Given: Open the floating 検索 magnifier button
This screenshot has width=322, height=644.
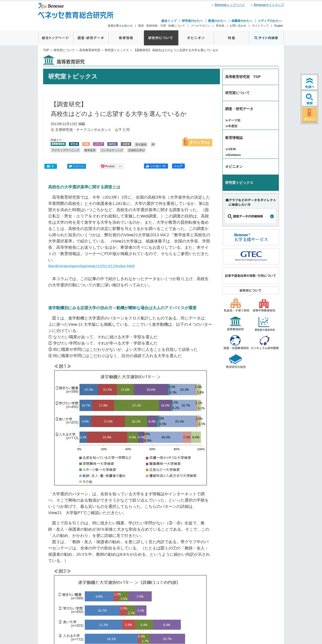Looking at the screenshot, I should click(309, 99).
